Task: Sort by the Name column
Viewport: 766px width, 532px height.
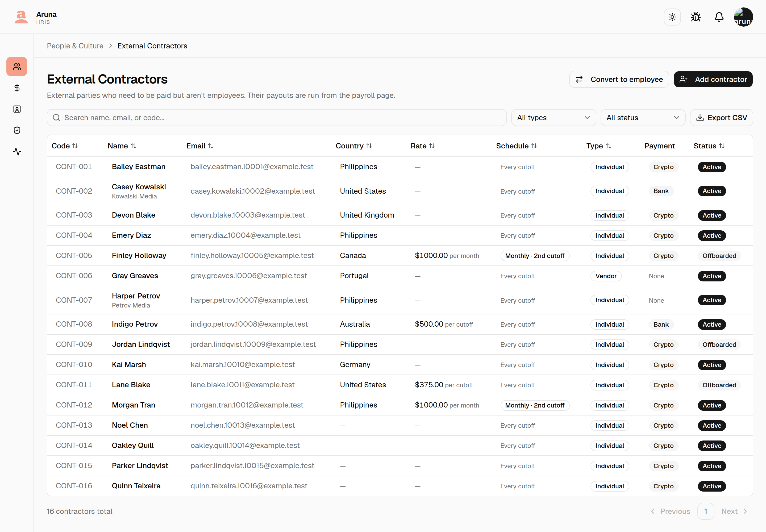Action: [x=122, y=146]
